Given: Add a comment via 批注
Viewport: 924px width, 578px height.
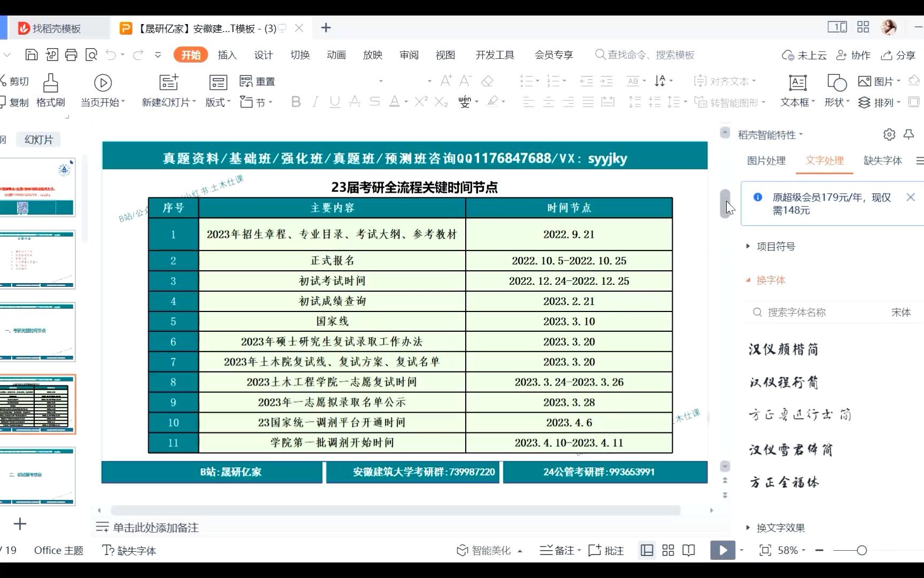Looking at the screenshot, I should click(x=606, y=550).
